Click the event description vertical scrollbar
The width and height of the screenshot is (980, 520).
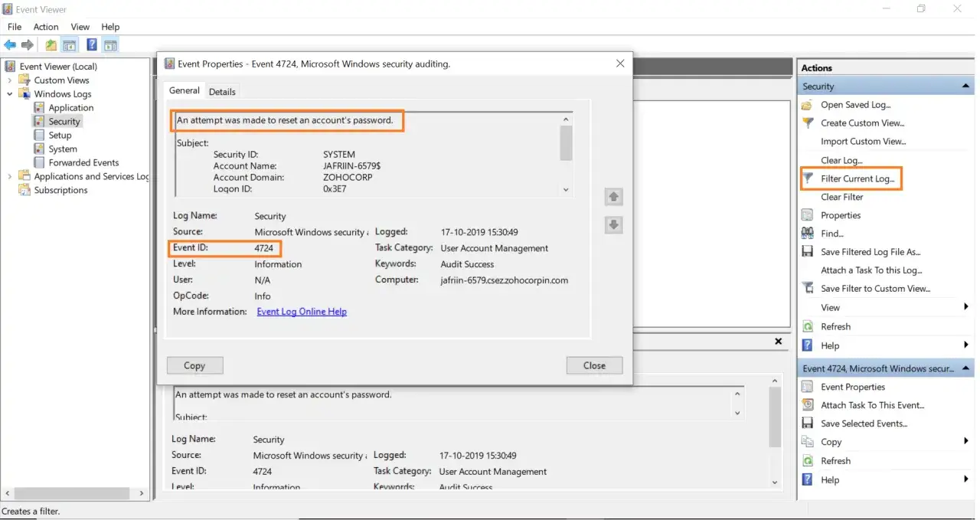click(x=567, y=153)
